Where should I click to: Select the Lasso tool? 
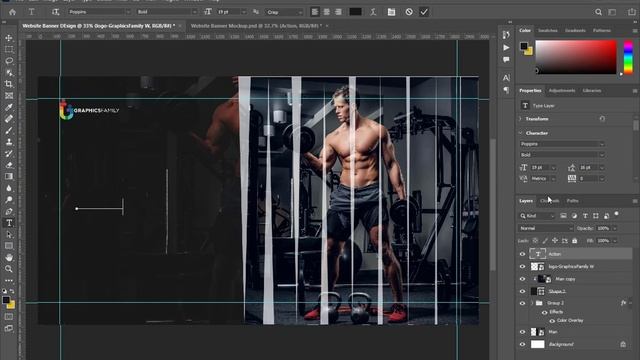[9, 61]
